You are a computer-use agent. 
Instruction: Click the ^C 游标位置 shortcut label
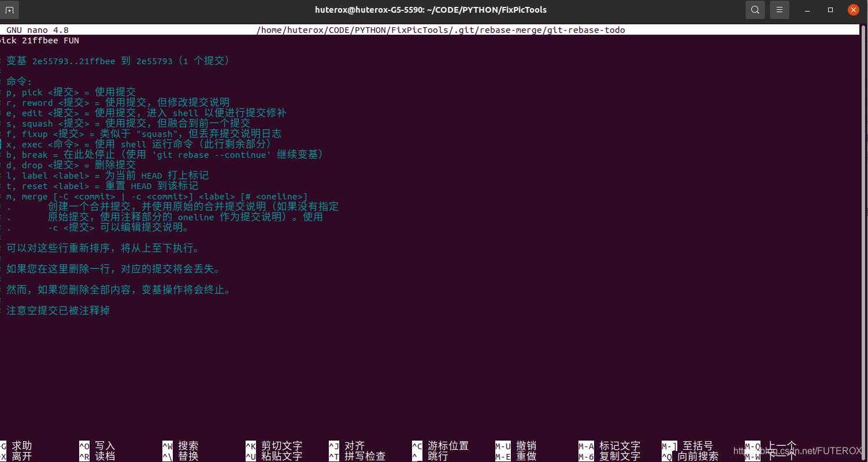[440, 446]
